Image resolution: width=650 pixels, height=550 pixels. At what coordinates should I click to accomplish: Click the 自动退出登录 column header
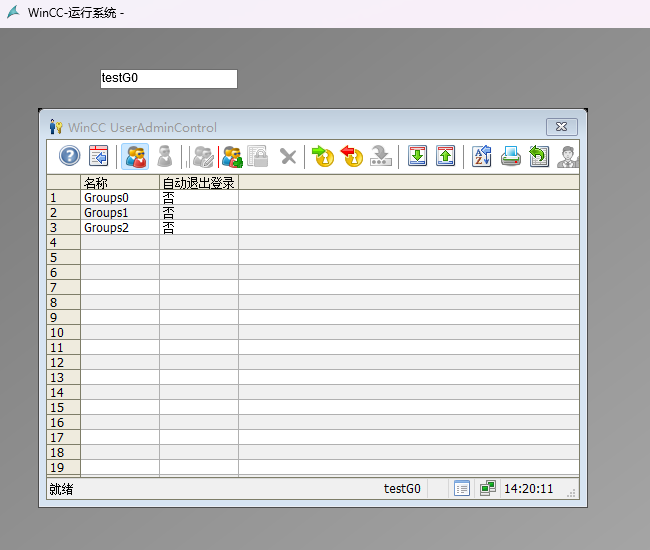(x=198, y=183)
